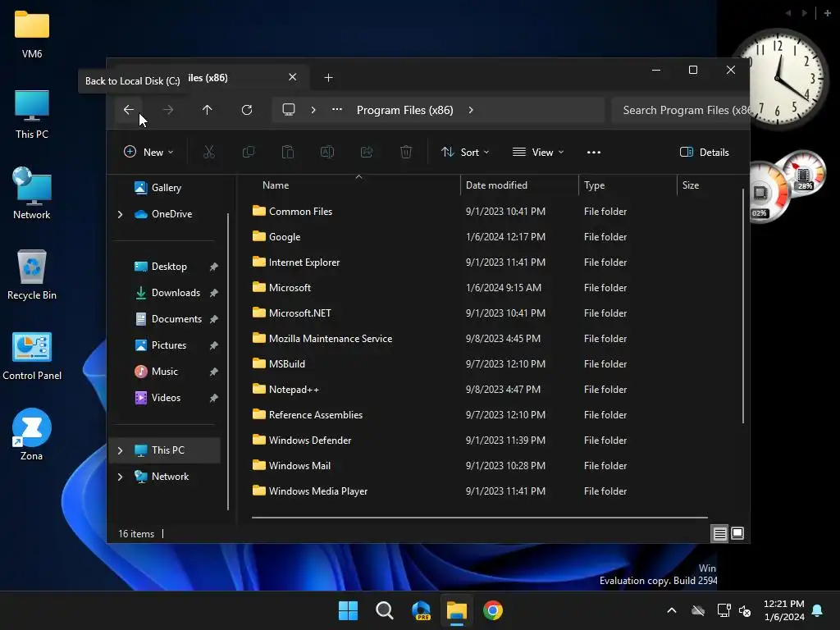Click the horizontal scrollbar below file list

click(x=479, y=518)
